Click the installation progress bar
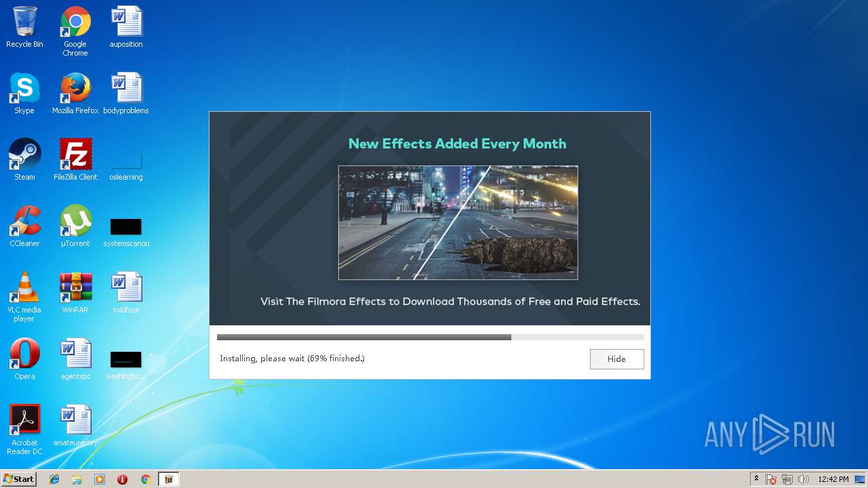Image resolution: width=868 pixels, height=488 pixels. click(430, 337)
